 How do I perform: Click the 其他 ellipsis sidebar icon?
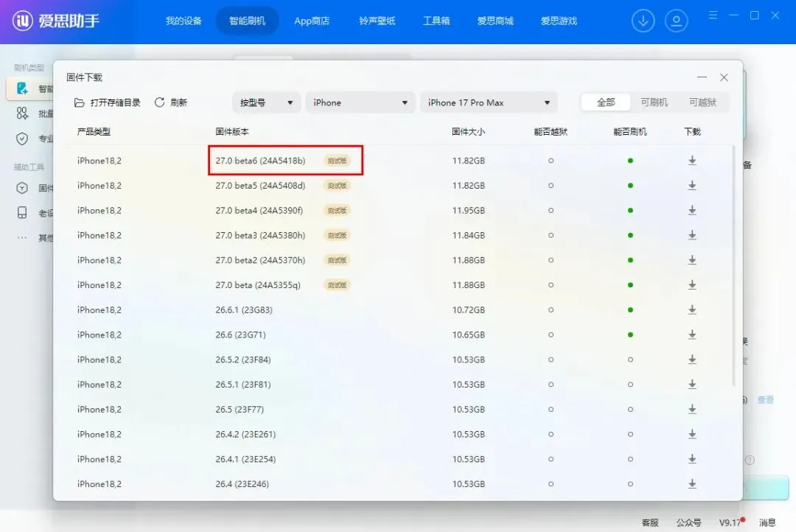(x=22, y=237)
